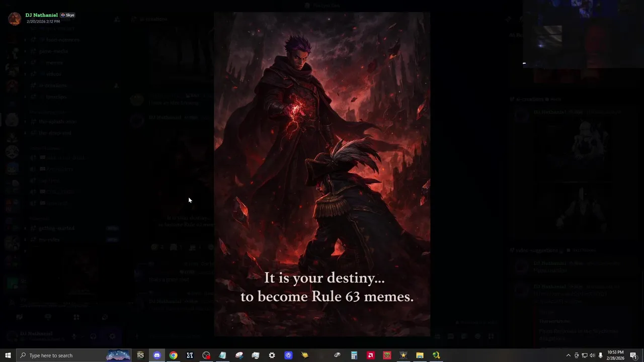Open Settings gear from the taskbar
The width and height of the screenshot is (644, 362).
pos(272,355)
